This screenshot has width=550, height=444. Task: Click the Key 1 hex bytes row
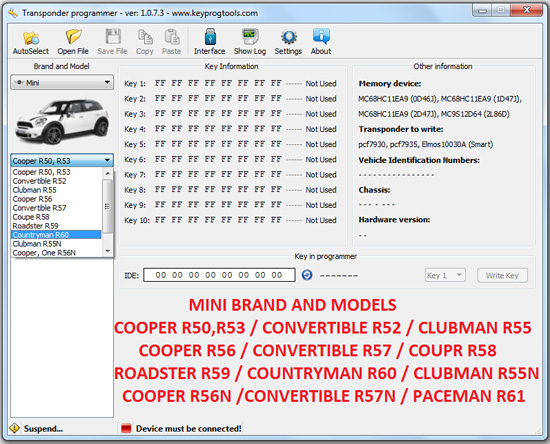[x=218, y=83]
